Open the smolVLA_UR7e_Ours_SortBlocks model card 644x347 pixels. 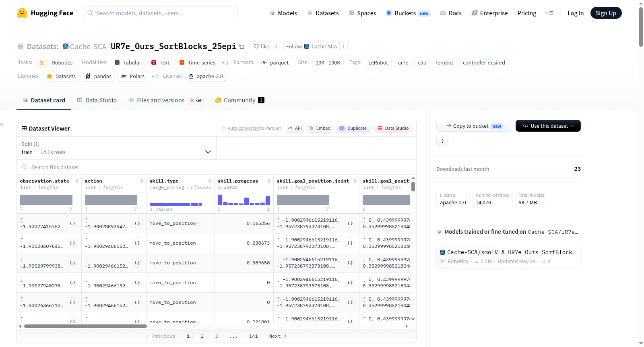[508, 256]
